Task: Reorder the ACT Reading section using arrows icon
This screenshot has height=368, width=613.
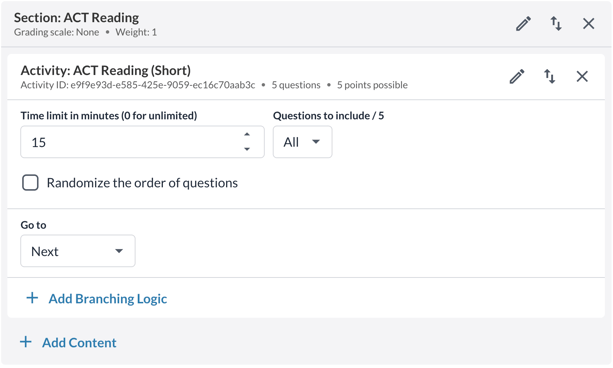Action: pos(556,23)
